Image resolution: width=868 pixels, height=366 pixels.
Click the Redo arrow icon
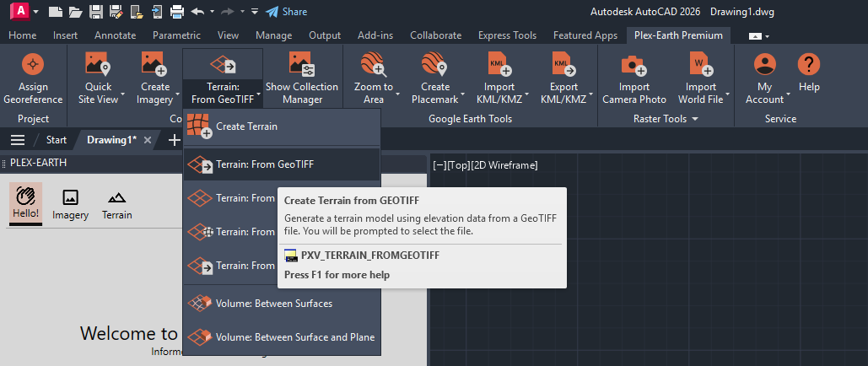228,11
